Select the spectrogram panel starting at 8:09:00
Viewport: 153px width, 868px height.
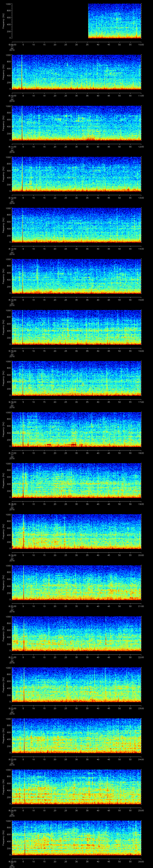(x=77, y=21)
